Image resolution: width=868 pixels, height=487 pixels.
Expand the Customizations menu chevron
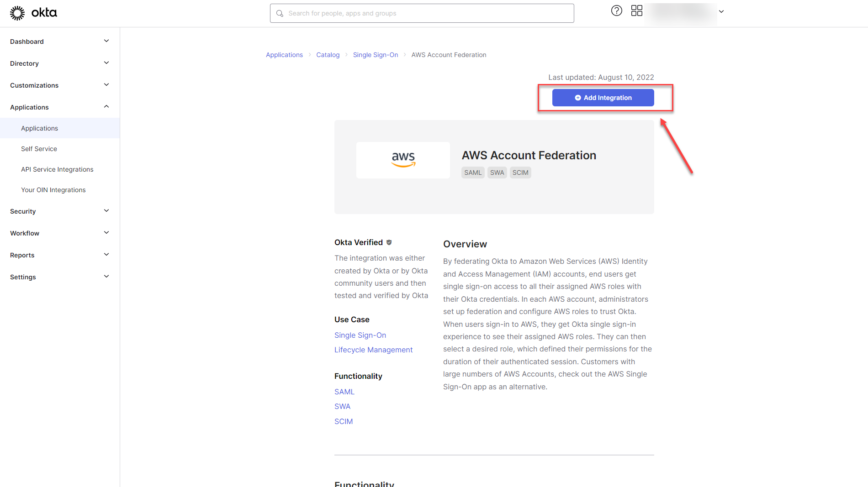106,85
